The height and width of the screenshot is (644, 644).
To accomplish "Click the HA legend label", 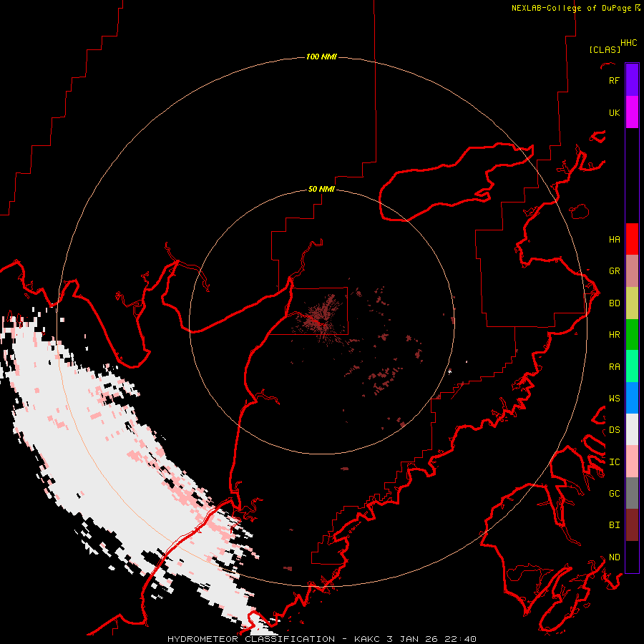I will tap(614, 240).
